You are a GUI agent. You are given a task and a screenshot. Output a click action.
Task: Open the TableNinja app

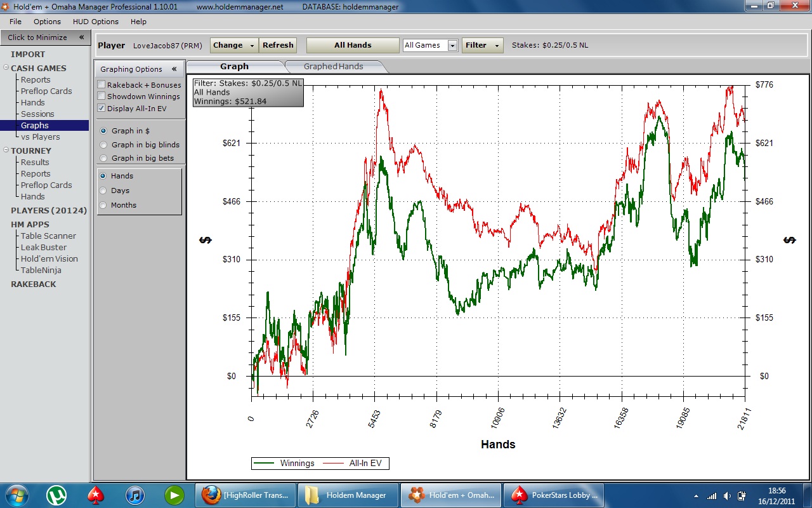pos(41,270)
